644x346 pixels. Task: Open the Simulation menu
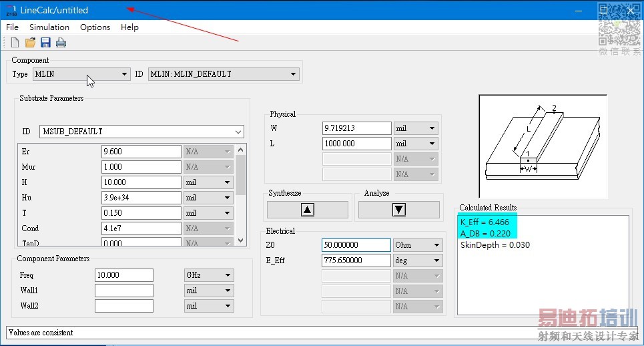point(49,27)
